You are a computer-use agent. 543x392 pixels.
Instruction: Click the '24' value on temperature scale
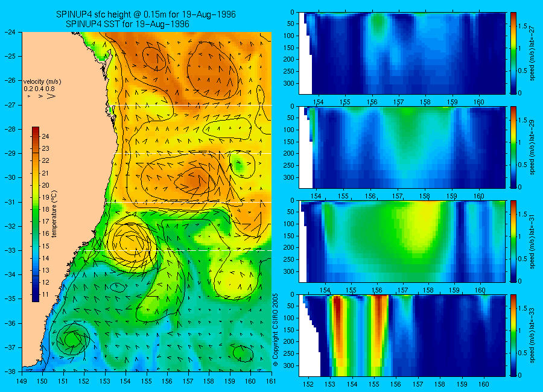(x=45, y=136)
